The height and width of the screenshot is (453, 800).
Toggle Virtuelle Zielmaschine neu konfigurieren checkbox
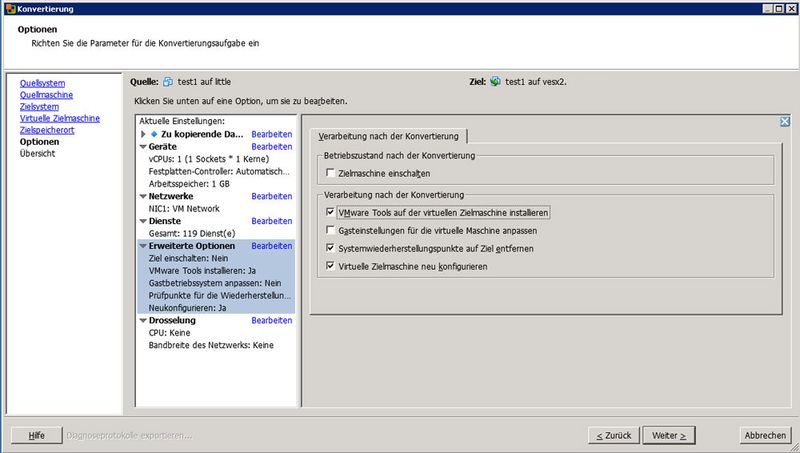[x=330, y=266]
